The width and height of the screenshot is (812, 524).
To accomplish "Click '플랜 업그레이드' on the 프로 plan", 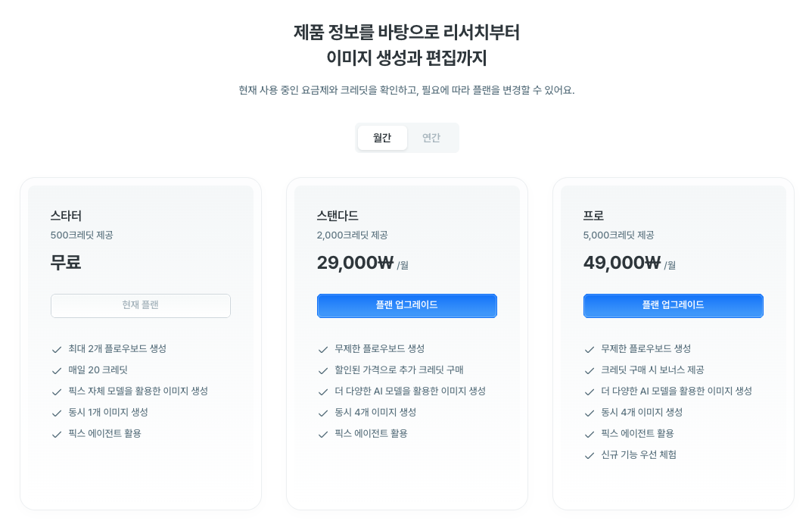I will [673, 305].
